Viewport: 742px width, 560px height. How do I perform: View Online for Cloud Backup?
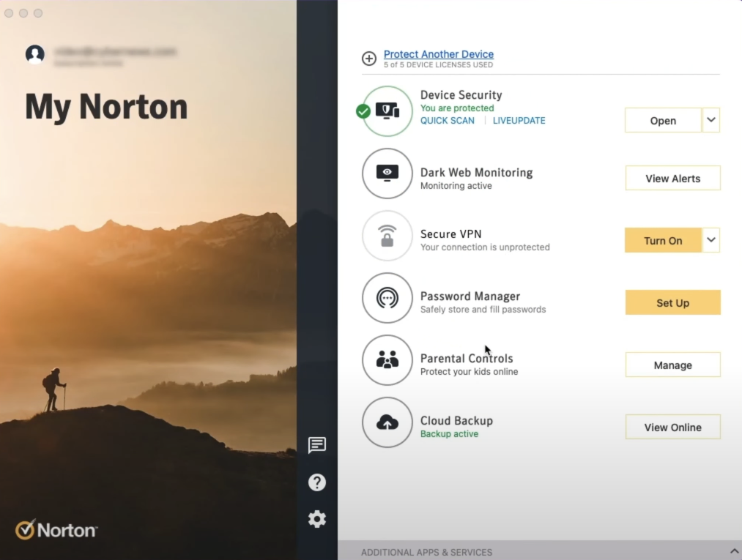point(673,427)
